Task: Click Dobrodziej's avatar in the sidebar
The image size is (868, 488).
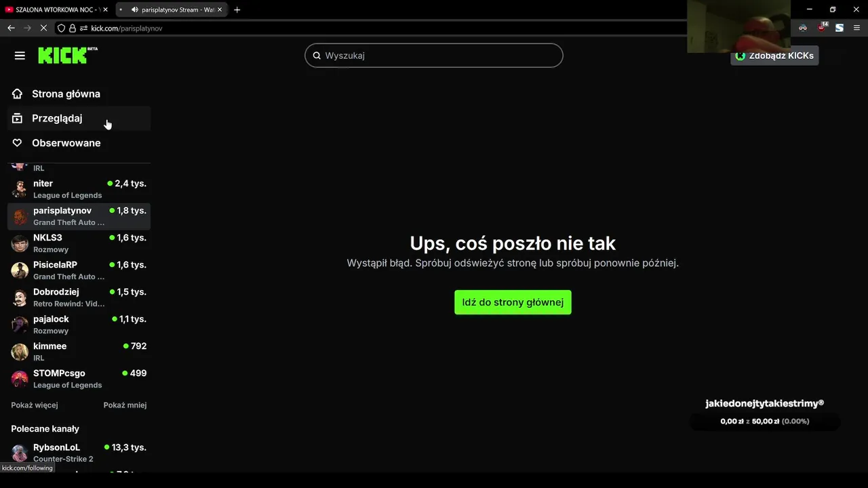Action: (20, 298)
